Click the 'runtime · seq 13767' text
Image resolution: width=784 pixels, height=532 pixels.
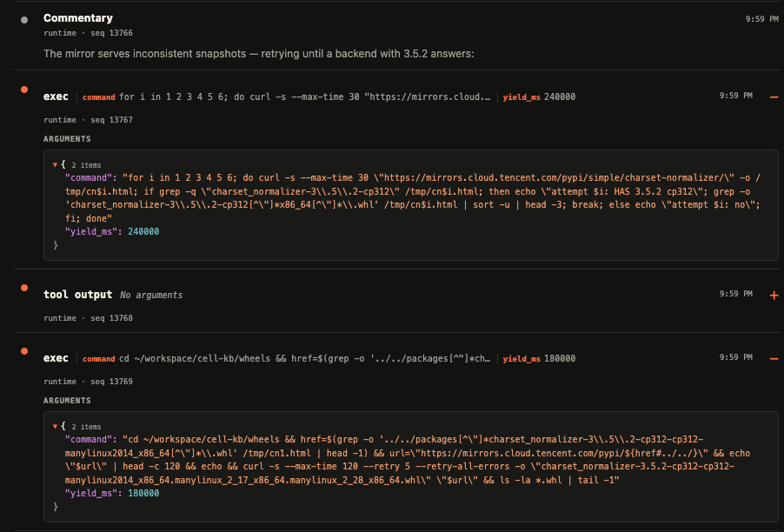point(88,120)
